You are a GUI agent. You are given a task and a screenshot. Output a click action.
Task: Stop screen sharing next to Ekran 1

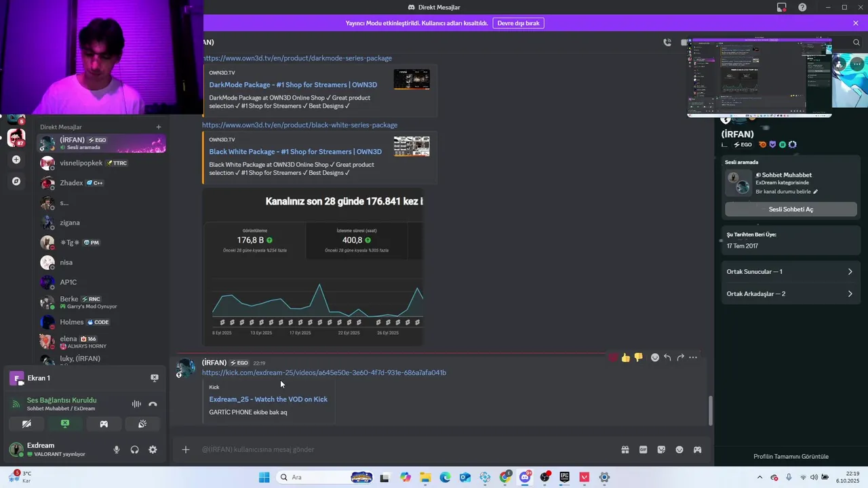(154, 378)
